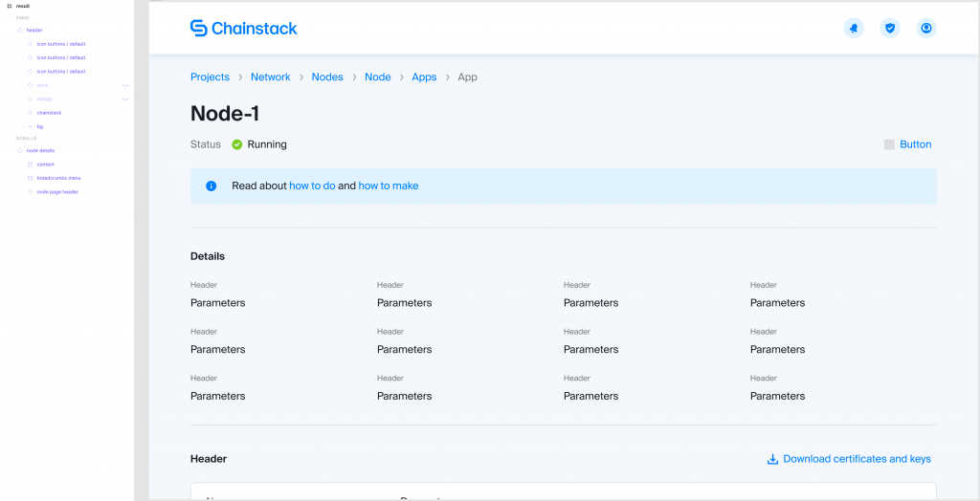The width and height of the screenshot is (980, 501).
Task: Click the component icon of chainstack layer
Action: click(30, 113)
